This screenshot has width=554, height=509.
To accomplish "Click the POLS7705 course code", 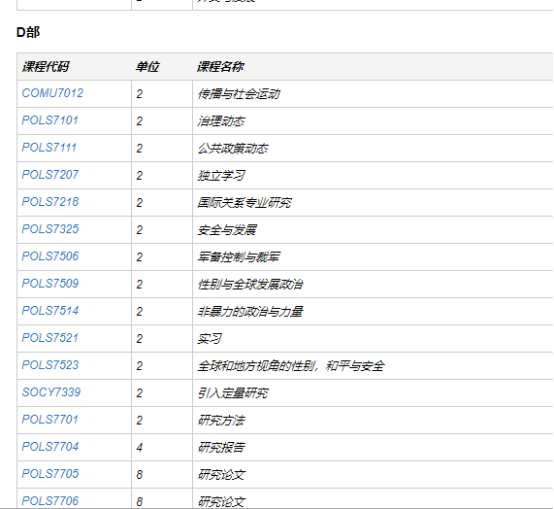I will (x=50, y=474).
